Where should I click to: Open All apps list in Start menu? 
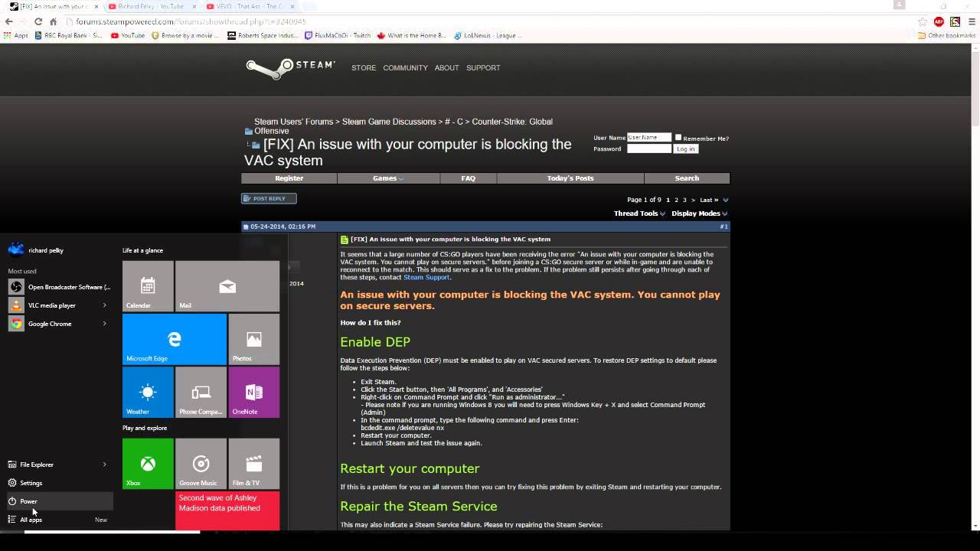[59, 520]
